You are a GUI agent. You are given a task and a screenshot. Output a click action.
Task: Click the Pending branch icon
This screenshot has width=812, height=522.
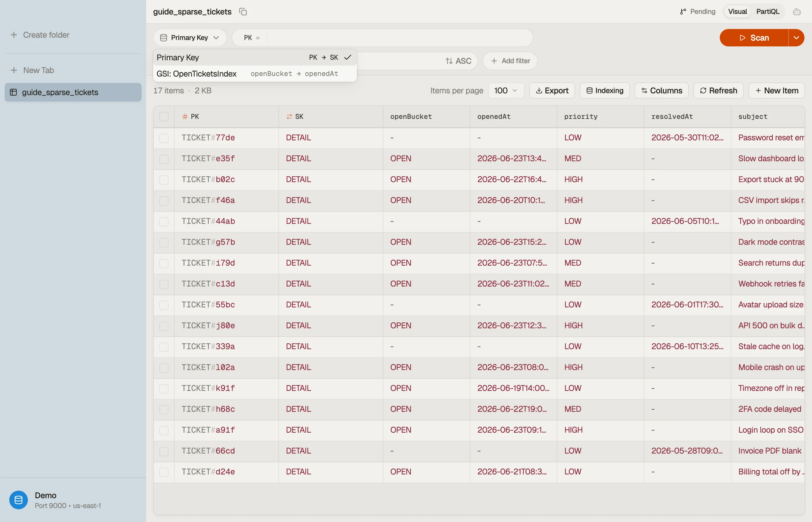[683, 12]
